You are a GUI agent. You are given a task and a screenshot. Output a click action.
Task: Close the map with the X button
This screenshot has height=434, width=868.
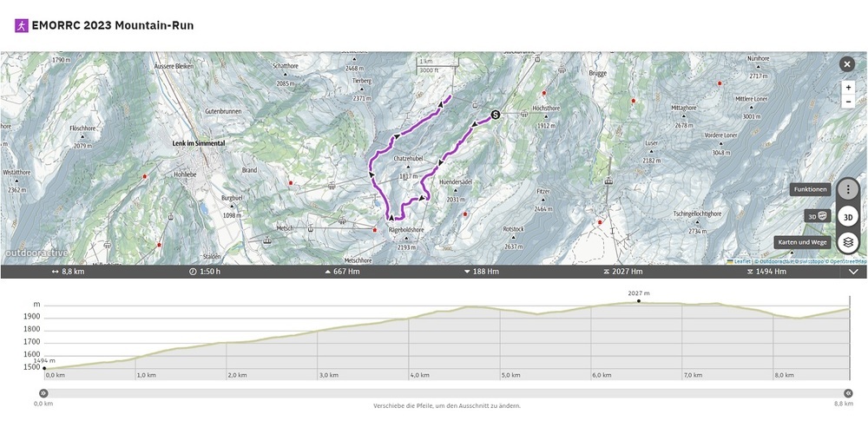click(846, 64)
